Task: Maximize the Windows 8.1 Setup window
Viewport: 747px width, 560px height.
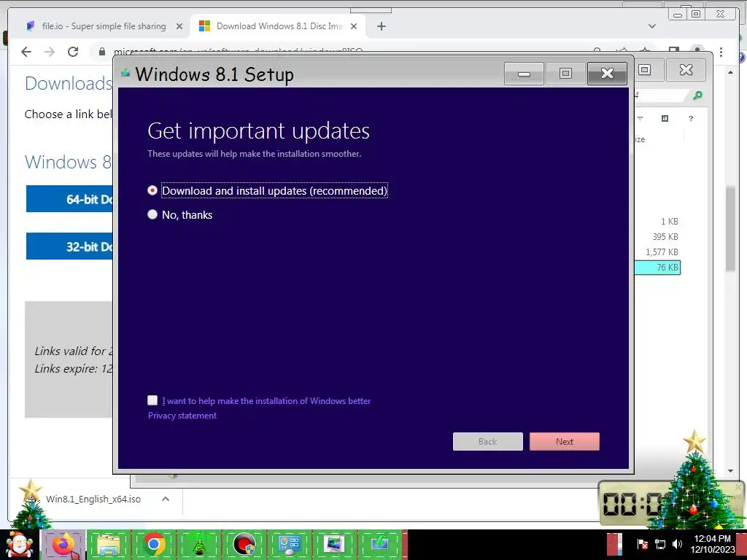Action: click(565, 74)
